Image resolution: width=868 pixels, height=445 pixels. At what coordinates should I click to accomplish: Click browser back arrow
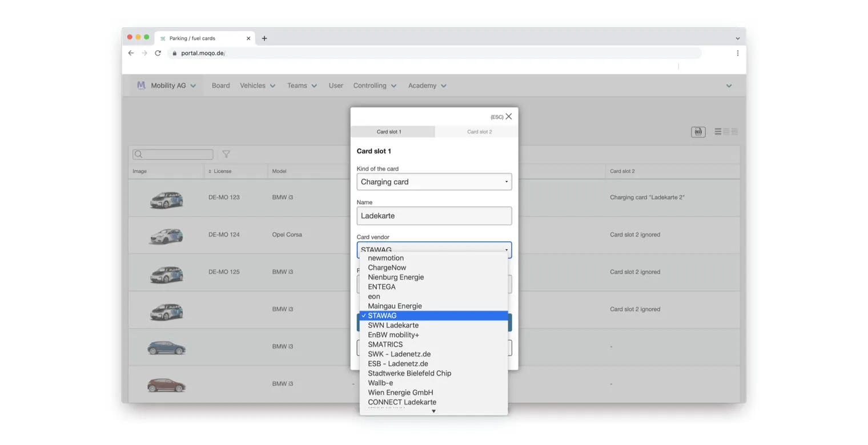pos(131,53)
